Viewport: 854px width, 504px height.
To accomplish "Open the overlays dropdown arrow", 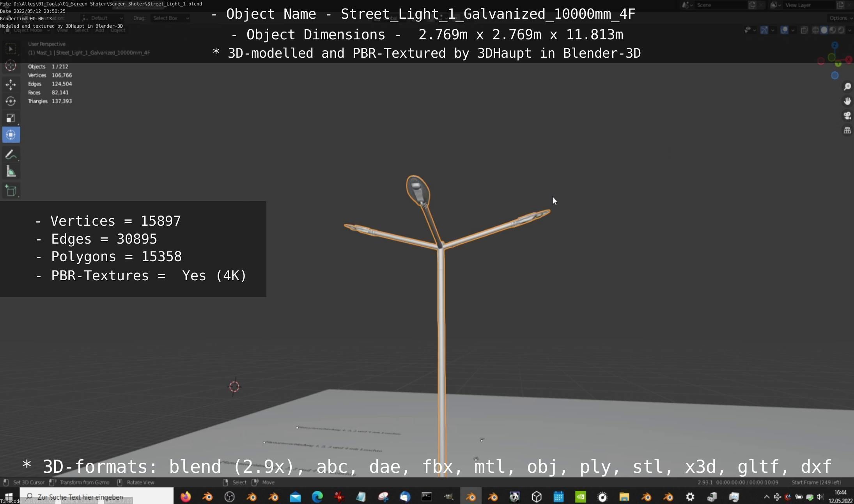I will pyautogui.click(x=793, y=30).
